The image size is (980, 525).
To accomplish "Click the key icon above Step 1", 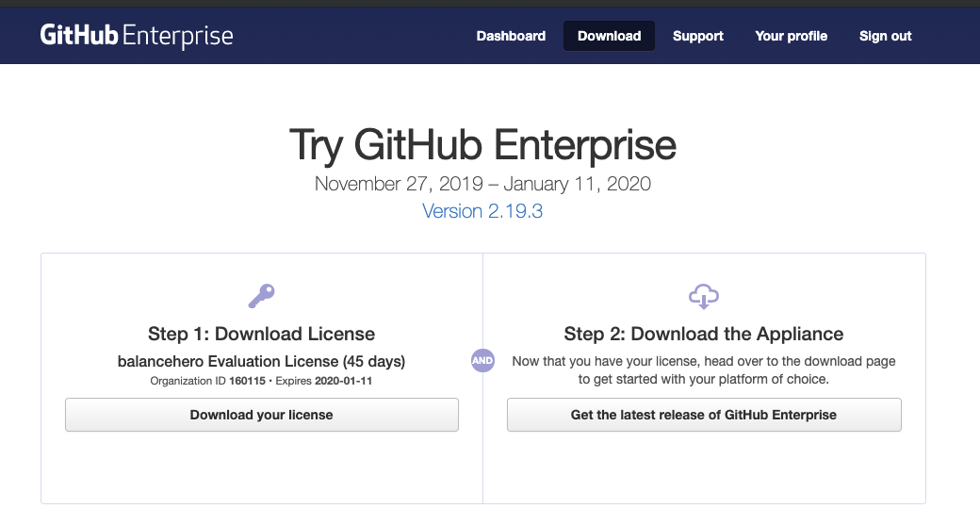I will [x=261, y=296].
